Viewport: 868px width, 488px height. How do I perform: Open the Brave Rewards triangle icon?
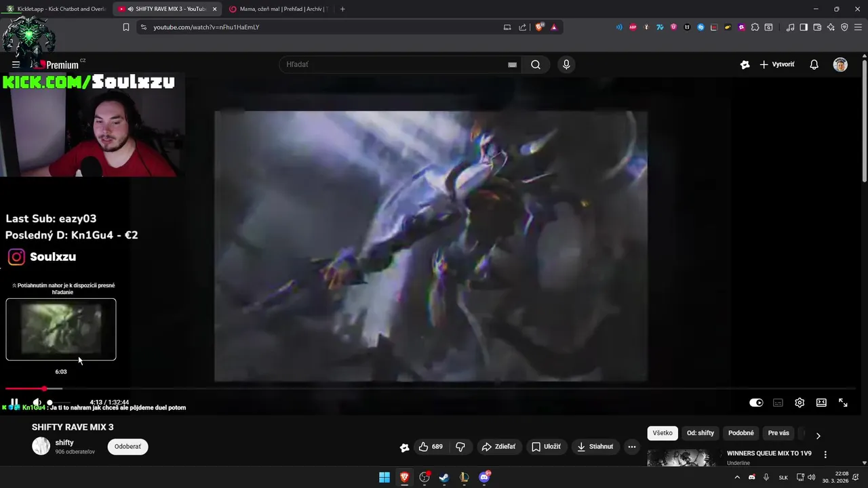(554, 27)
